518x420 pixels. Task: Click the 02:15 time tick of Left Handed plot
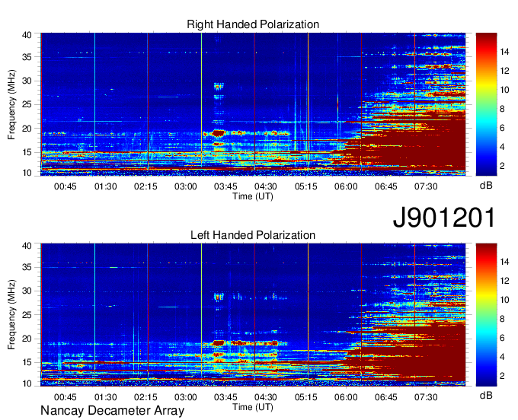[x=145, y=397]
